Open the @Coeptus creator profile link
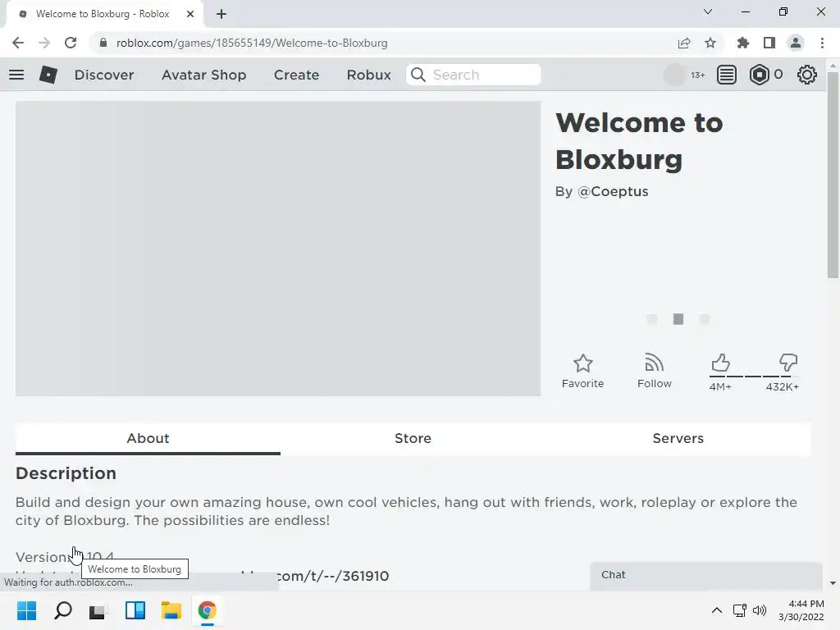This screenshot has width=840, height=630. (613, 191)
